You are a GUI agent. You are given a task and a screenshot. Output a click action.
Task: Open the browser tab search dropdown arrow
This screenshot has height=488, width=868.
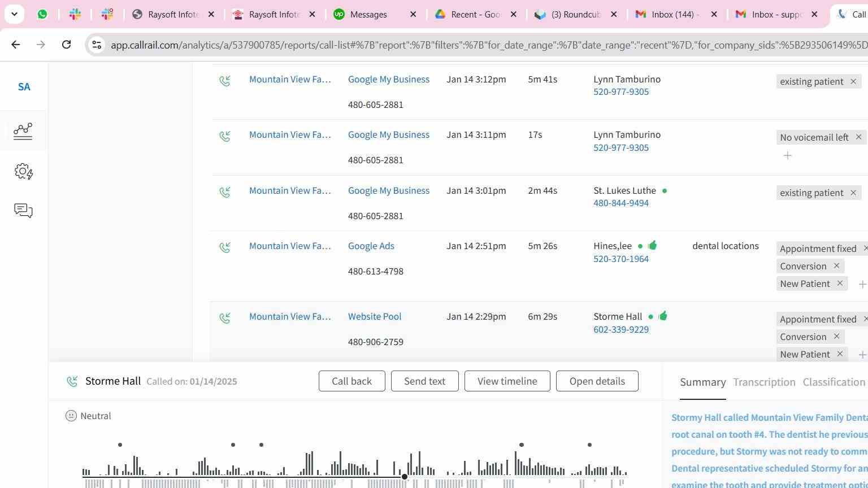click(14, 14)
